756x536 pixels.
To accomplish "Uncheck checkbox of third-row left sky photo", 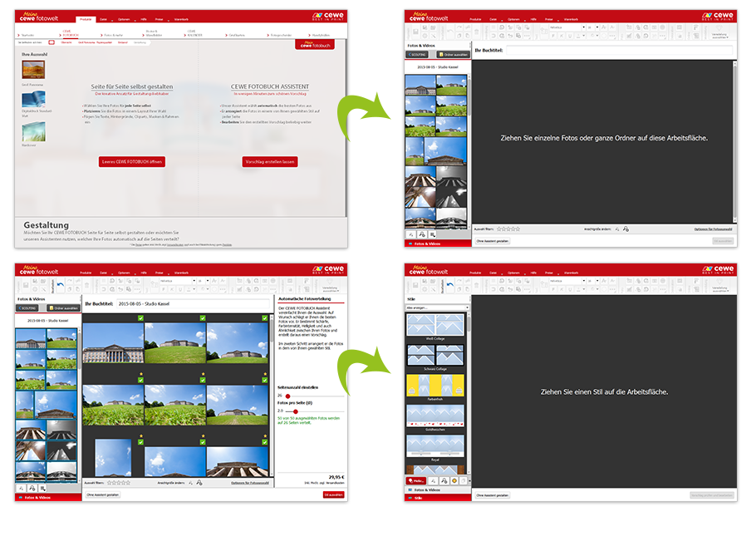I will coord(140,442).
